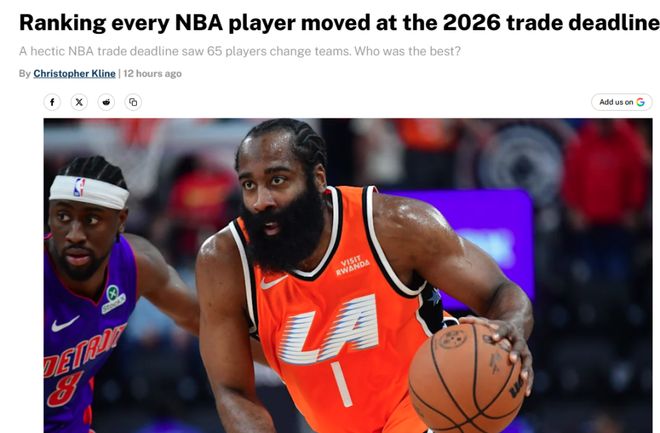Click the Nike swoosh on purple jersey
660x433 pixels.
click(x=64, y=324)
